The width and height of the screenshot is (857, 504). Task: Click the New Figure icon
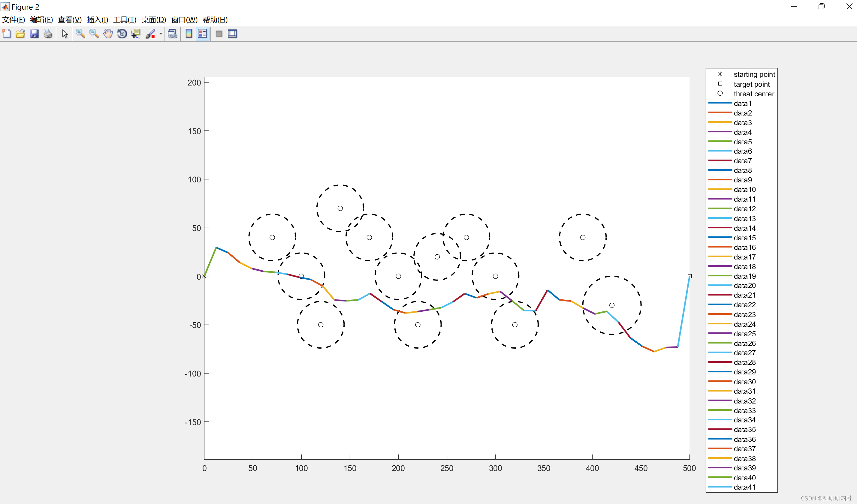point(7,34)
